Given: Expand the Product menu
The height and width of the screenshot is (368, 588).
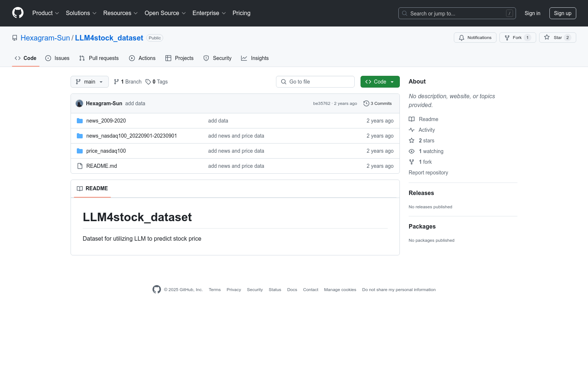Looking at the screenshot, I should (46, 13).
